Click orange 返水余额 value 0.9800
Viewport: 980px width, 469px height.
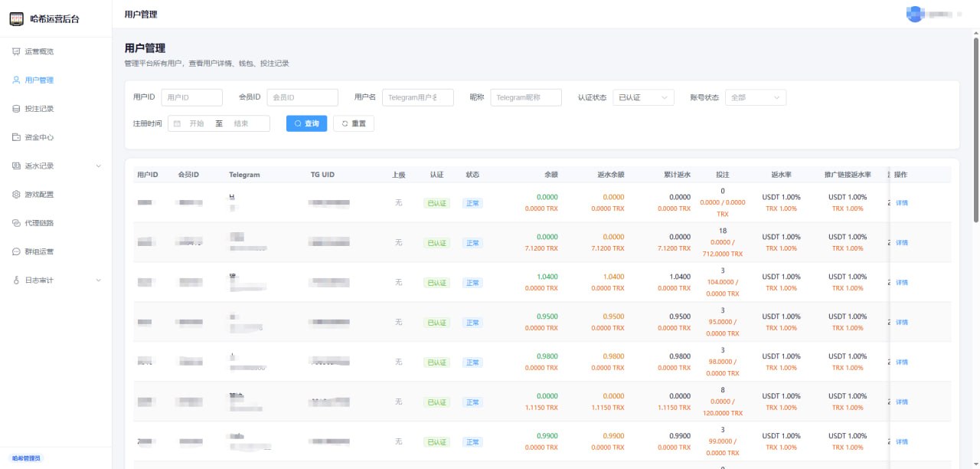click(x=614, y=356)
